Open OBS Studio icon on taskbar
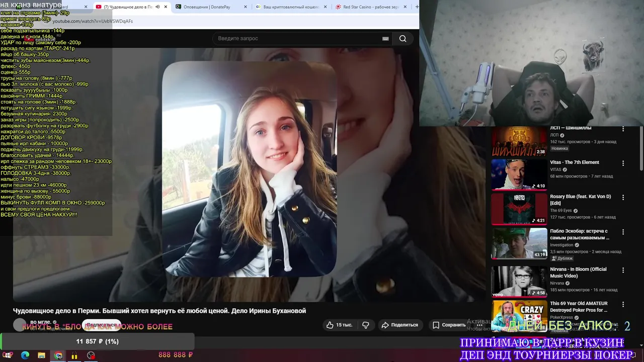644x362 pixels. pyautogui.click(x=91, y=355)
